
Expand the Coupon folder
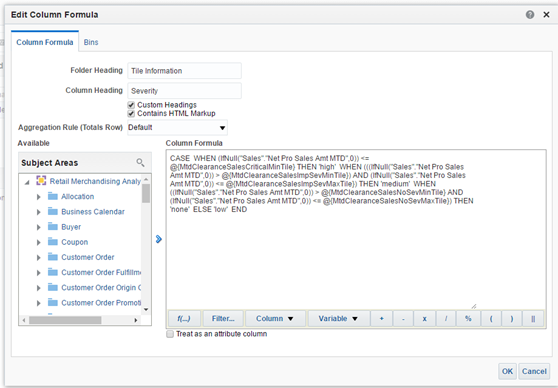[38, 242]
